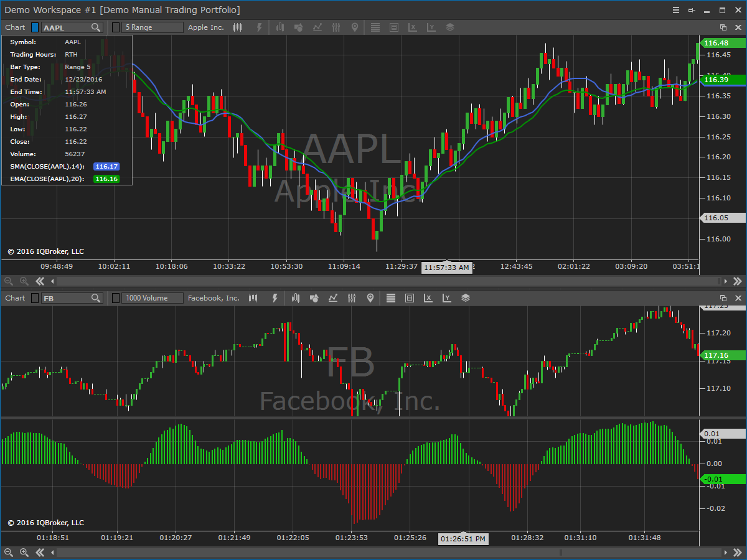747x560 pixels.
Task: Click the Y-axis icon in AAPL toolbar
Action: [431, 27]
